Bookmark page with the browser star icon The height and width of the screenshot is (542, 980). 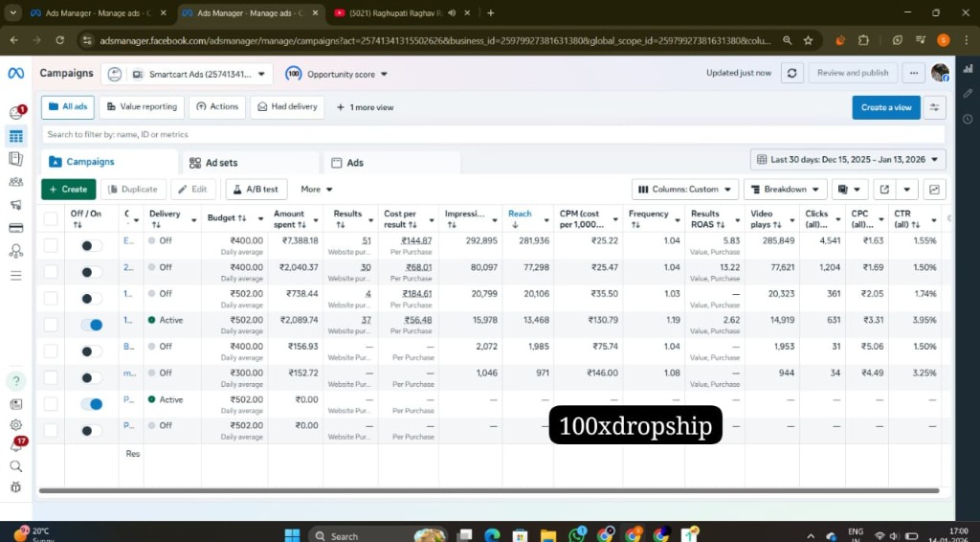(x=808, y=40)
